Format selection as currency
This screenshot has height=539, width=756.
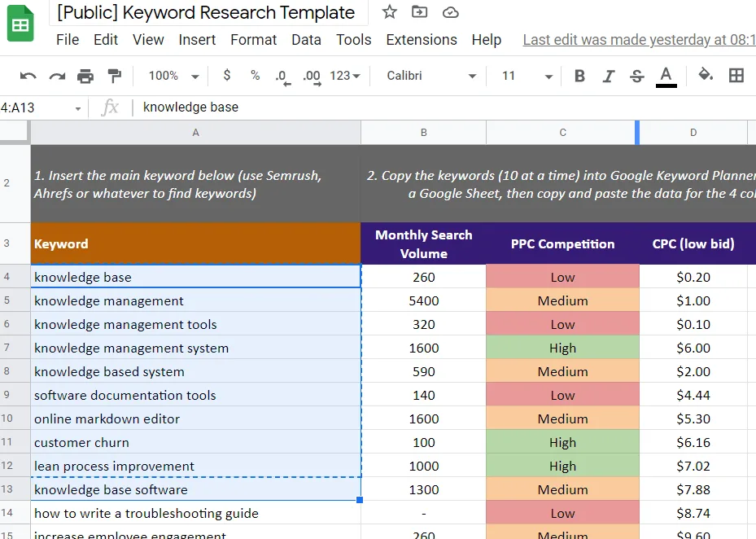click(x=227, y=75)
